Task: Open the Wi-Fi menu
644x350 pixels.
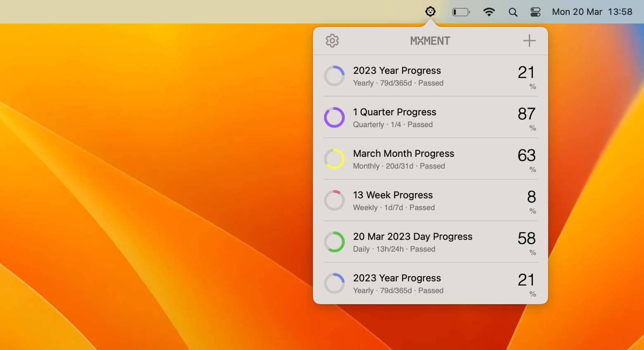Action: tap(489, 12)
